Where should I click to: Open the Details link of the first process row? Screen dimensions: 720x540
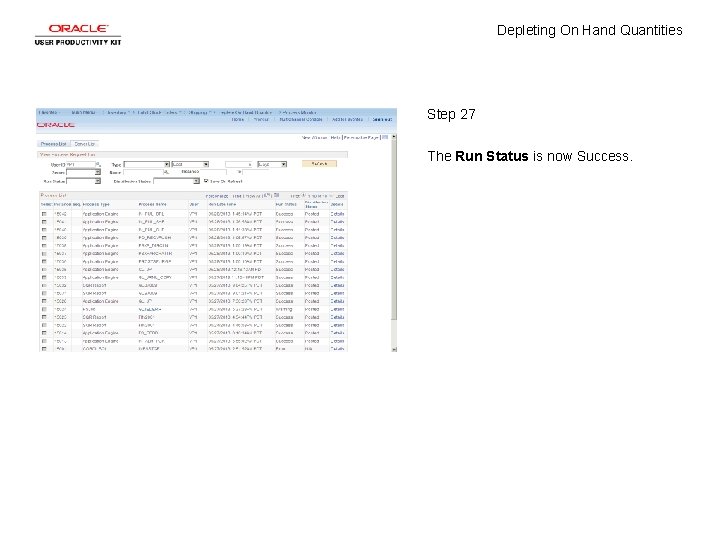click(337, 214)
